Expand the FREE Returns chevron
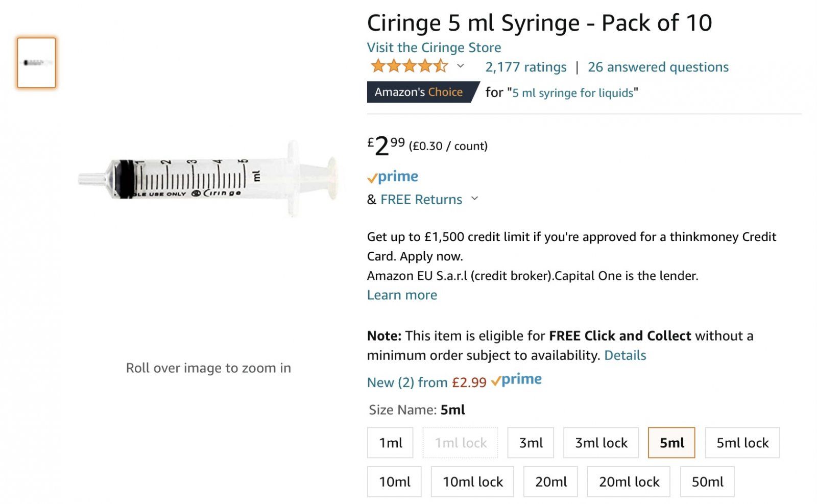Viewport: 817px width, 504px height. click(x=474, y=199)
